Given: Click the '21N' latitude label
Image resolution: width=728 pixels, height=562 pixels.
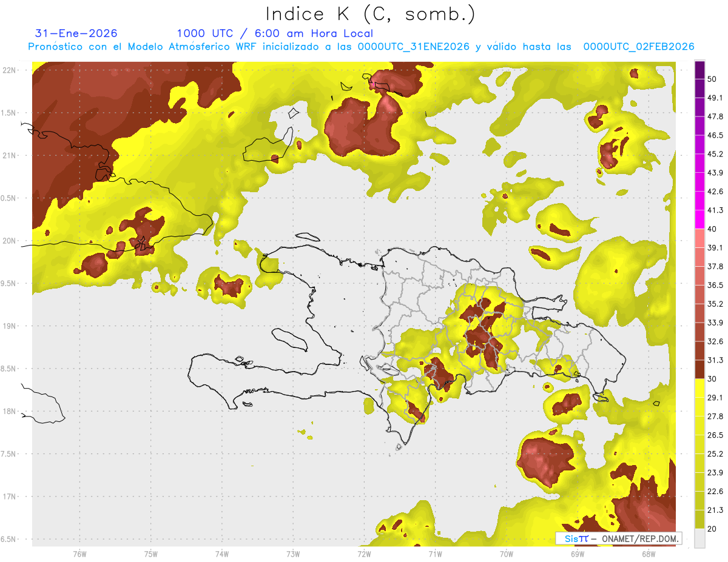Looking at the screenshot, I should pyautogui.click(x=10, y=155).
